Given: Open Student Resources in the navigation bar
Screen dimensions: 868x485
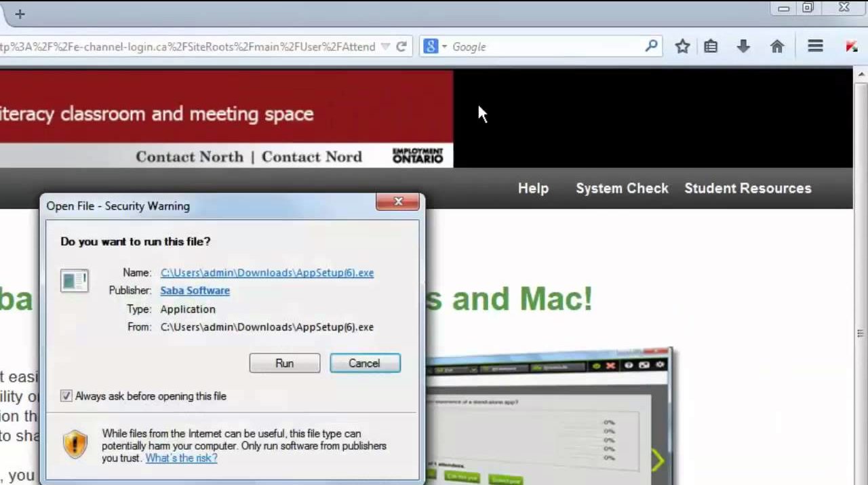Looking at the screenshot, I should [747, 189].
